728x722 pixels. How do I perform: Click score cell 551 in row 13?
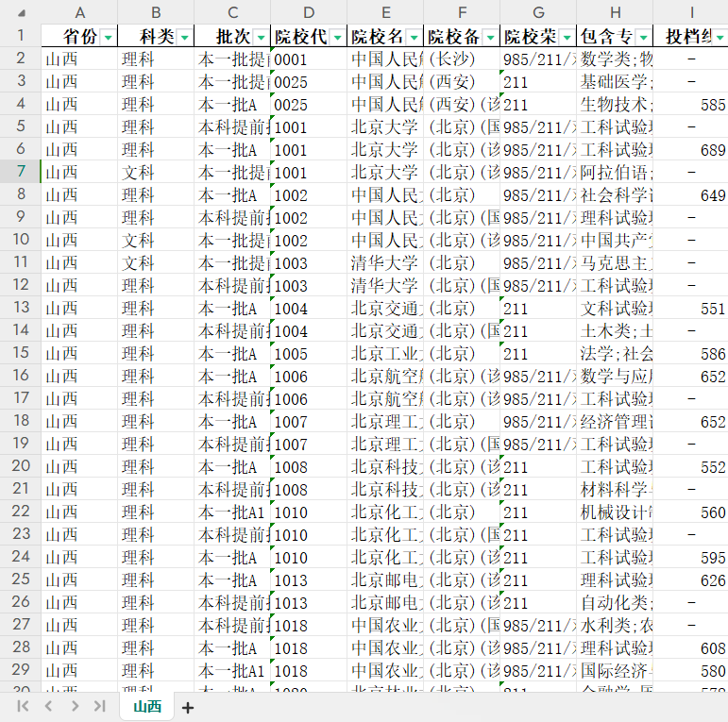[x=691, y=308]
